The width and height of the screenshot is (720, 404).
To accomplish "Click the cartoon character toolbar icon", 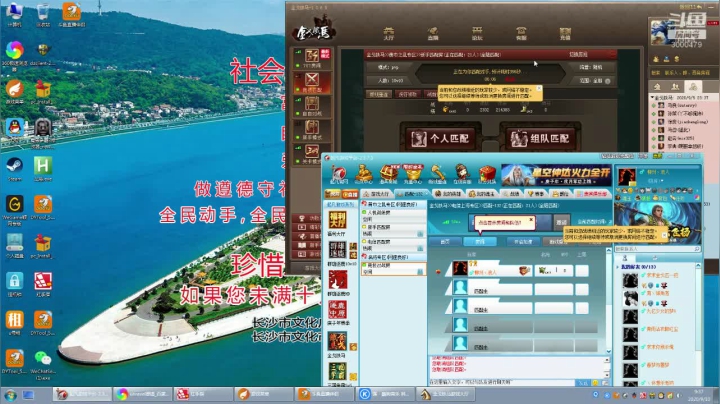I will tap(462, 175).
